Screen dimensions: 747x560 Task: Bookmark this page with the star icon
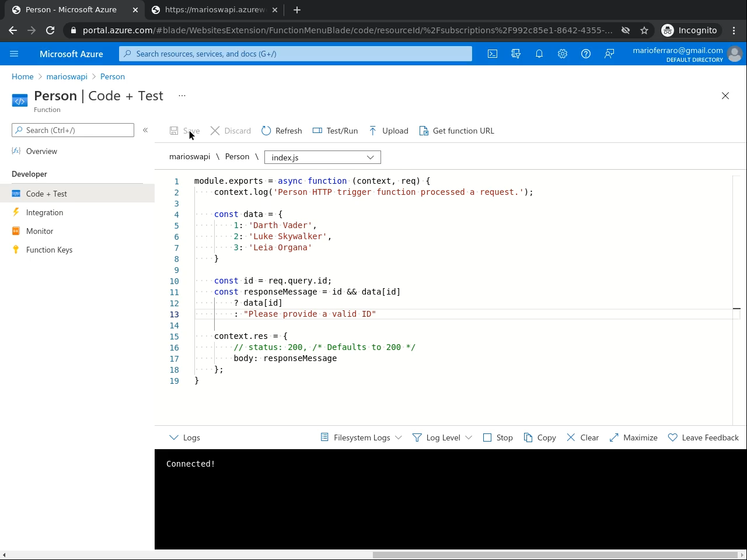[644, 30]
